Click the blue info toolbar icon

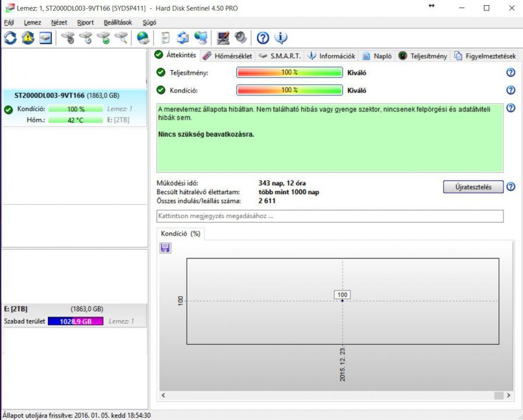tap(281, 38)
